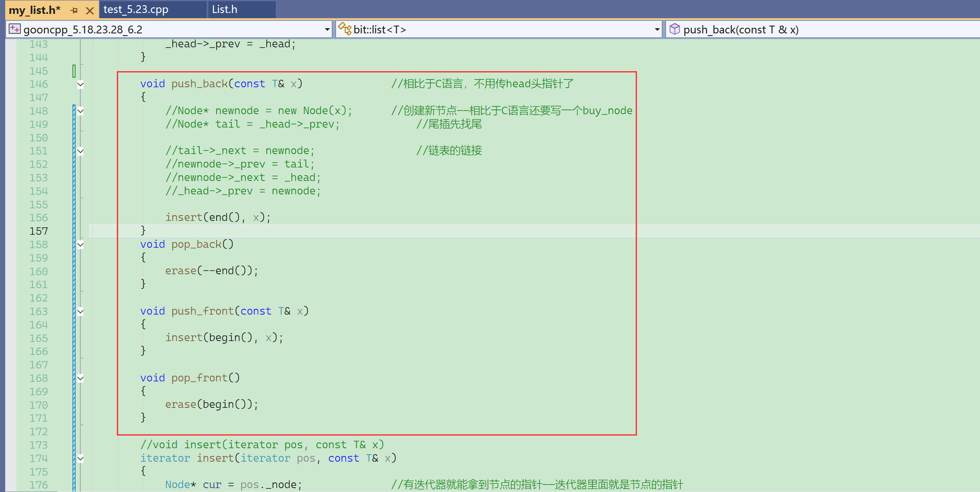Click line number 157 in the margin

click(x=39, y=231)
